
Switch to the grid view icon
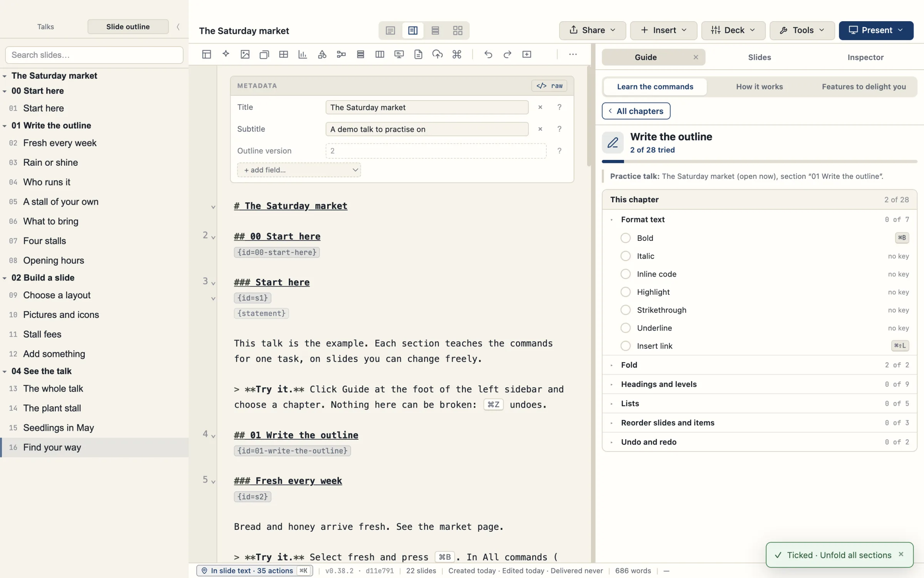[457, 30]
